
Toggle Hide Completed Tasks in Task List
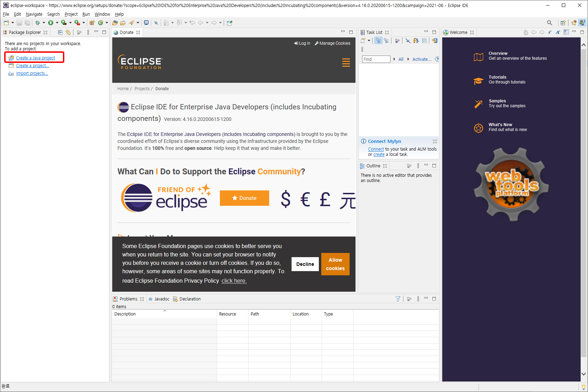408,41
